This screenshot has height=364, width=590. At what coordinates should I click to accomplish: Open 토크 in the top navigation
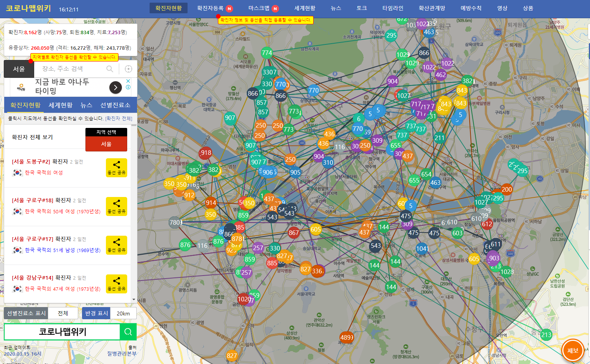[x=362, y=8]
